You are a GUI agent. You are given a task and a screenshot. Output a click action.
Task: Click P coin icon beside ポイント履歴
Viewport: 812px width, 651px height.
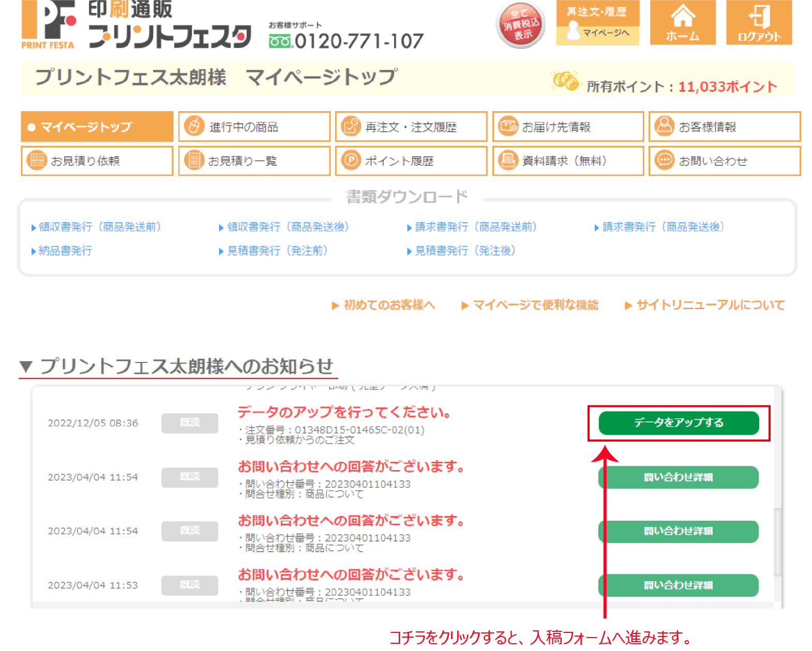pos(351,160)
